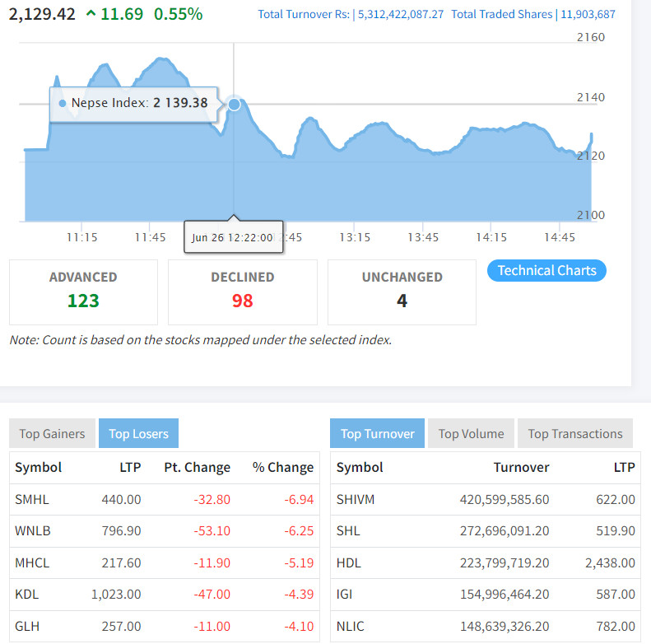The width and height of the screenshot is (651, 644).
Task: Click GLH percent change -4.10
Action: [299, 626]
